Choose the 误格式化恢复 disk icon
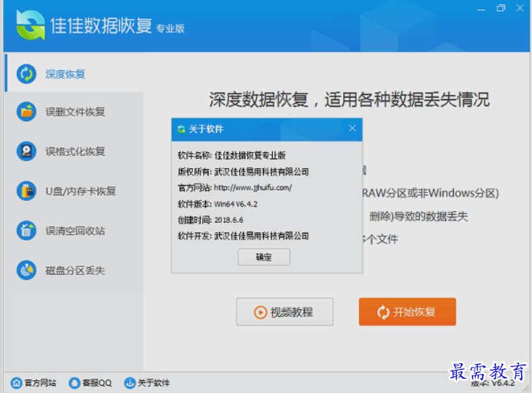 pos(26,151)
